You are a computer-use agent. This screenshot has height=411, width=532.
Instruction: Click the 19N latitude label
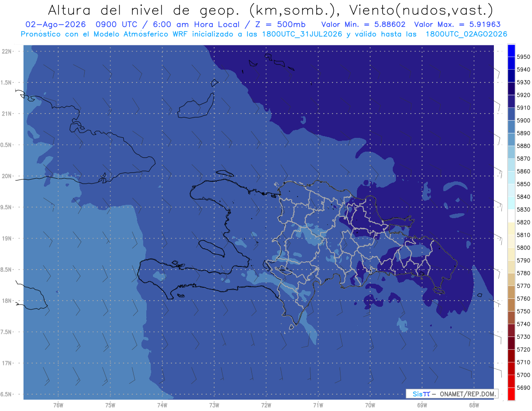click(7, 238)
